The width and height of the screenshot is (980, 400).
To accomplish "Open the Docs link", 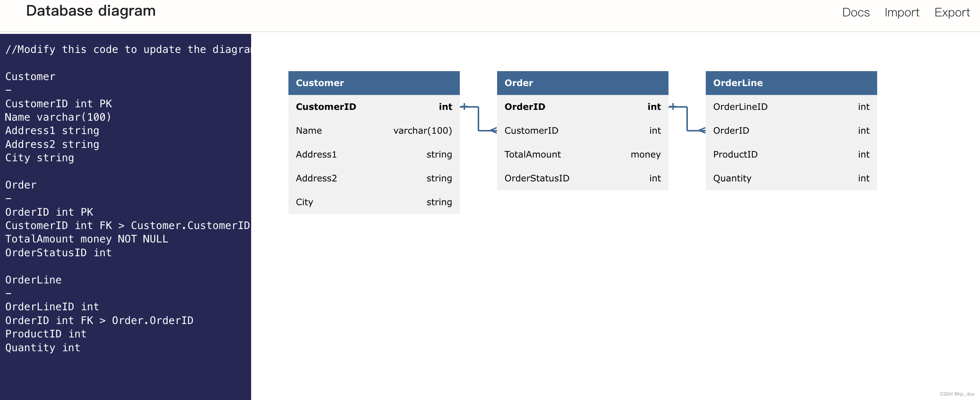I will (x=856, y=13).
